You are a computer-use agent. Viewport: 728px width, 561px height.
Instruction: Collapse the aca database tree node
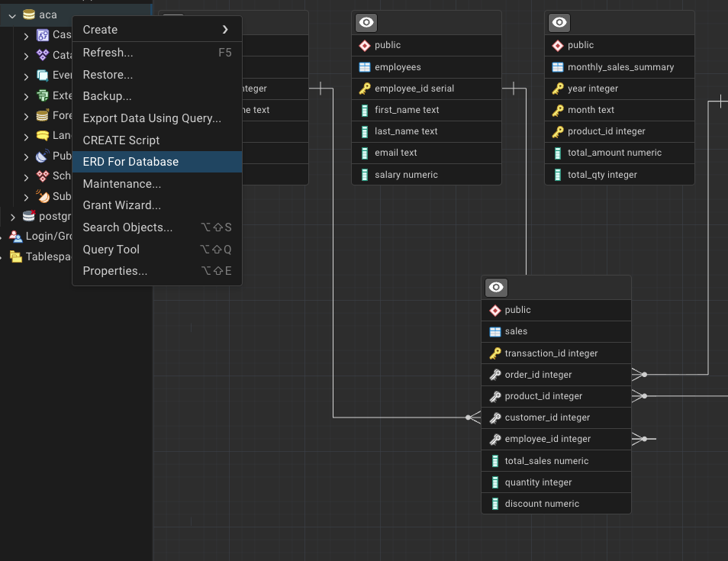(x=12, y=15)
